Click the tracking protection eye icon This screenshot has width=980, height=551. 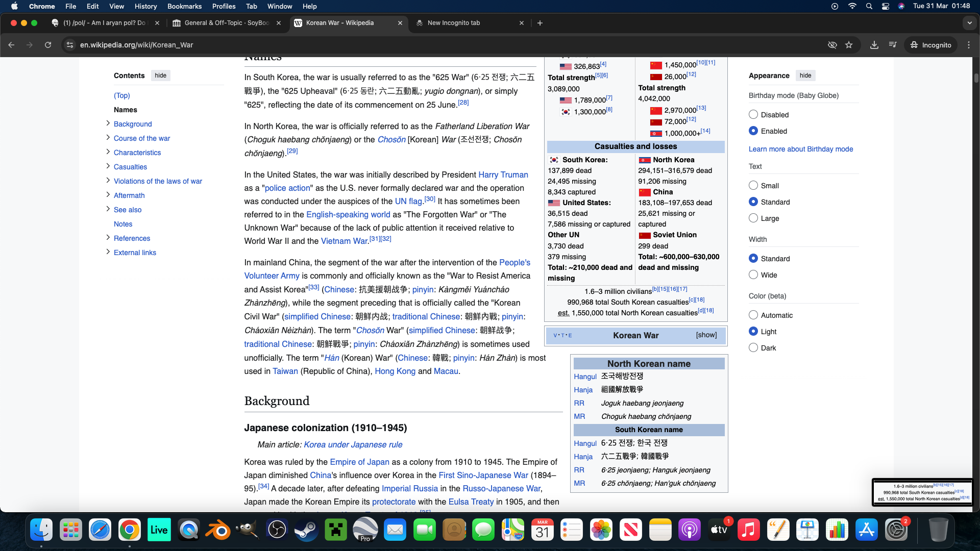pos(832,45)
